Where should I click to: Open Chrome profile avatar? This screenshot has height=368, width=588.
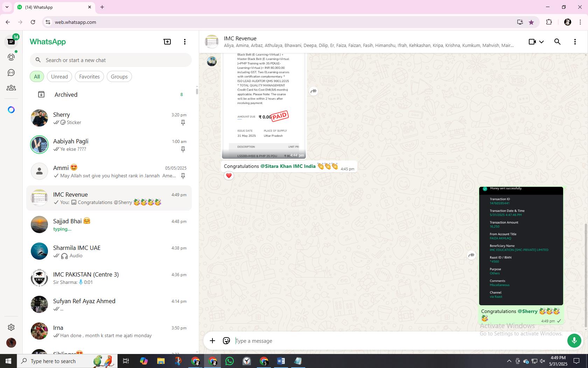(568, 22)
